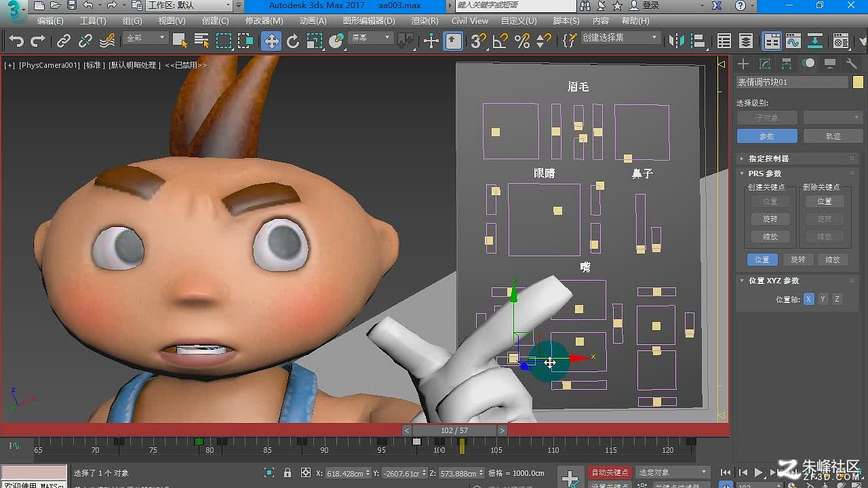
Task: Activate the Select and Rotate tool
Action: click(293, 41)
